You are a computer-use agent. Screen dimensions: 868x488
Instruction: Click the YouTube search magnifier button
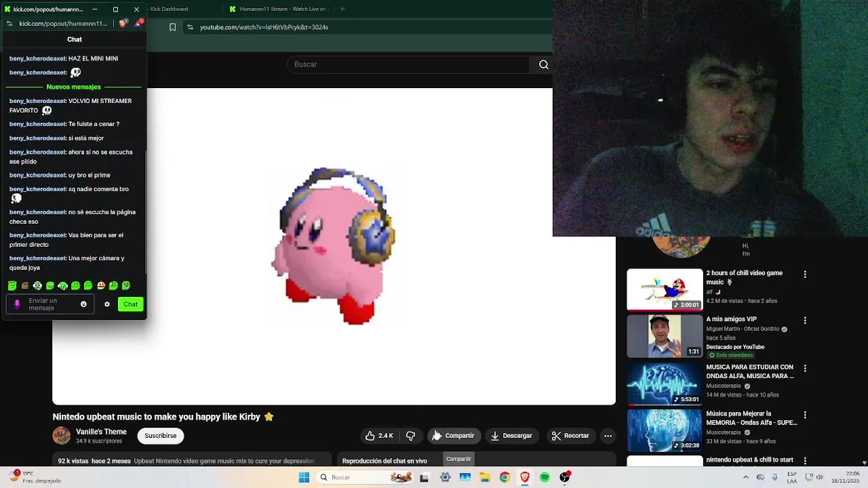(x=543, y=64)
